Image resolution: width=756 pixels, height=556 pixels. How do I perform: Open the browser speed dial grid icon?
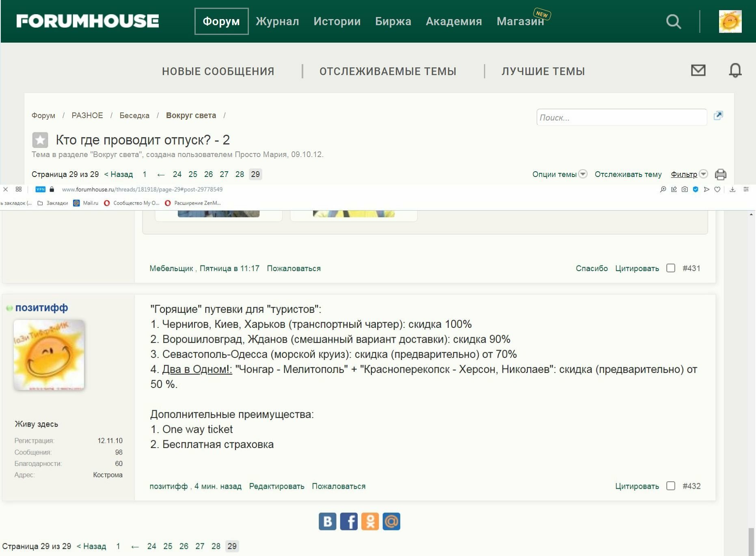pyautogui.click(x=19, y=189)
